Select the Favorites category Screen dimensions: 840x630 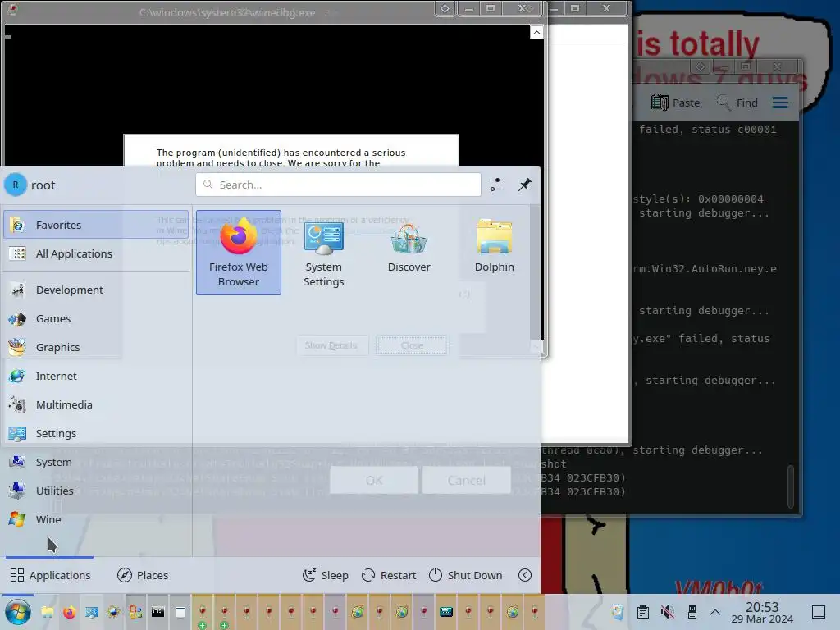[x=96, y=225]
